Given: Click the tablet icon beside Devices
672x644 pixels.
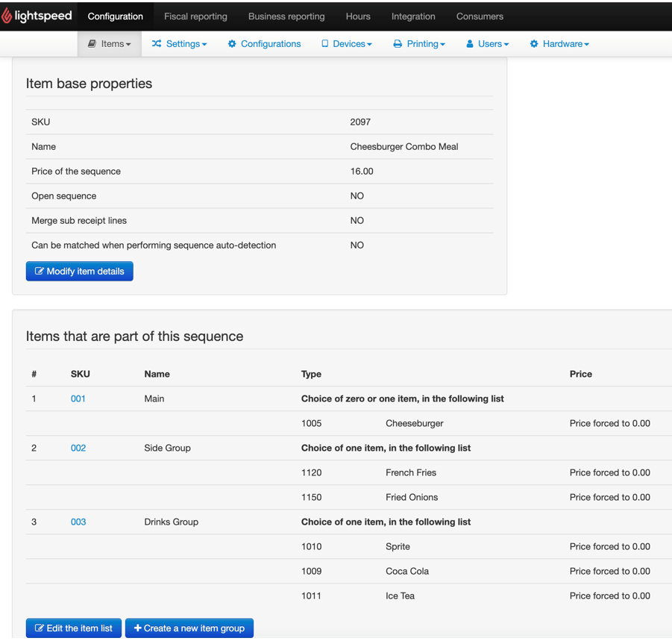Looking at the screenshot, I should point(324,44).
